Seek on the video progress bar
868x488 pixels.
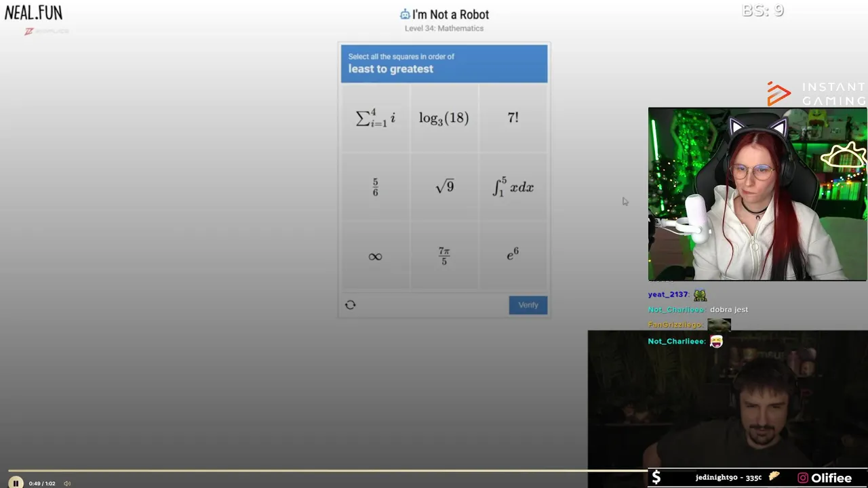(x=328, y=470)
